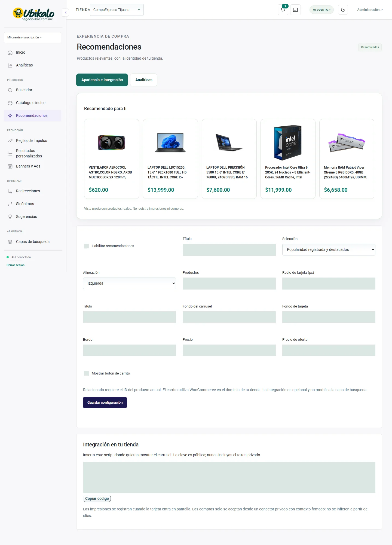Click the Reglas de impulso trend icon

point(10,141)
